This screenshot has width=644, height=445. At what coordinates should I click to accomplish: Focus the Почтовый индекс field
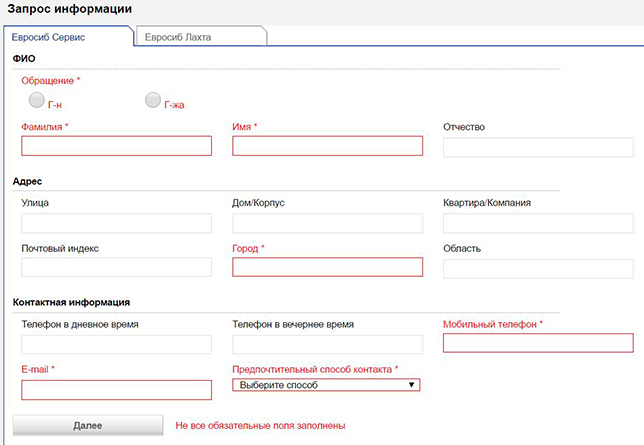[117, 267]
